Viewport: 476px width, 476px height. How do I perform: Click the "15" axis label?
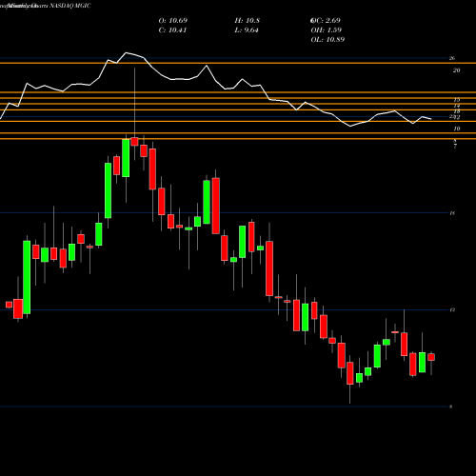[x=457, y=100]
